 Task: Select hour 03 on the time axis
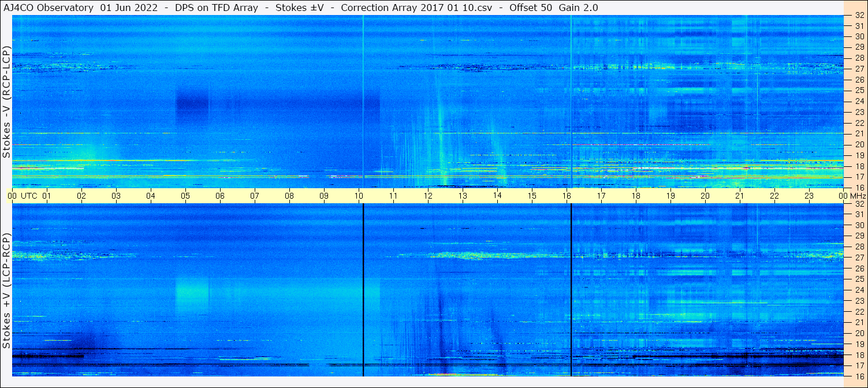click(x=116, y=196)
